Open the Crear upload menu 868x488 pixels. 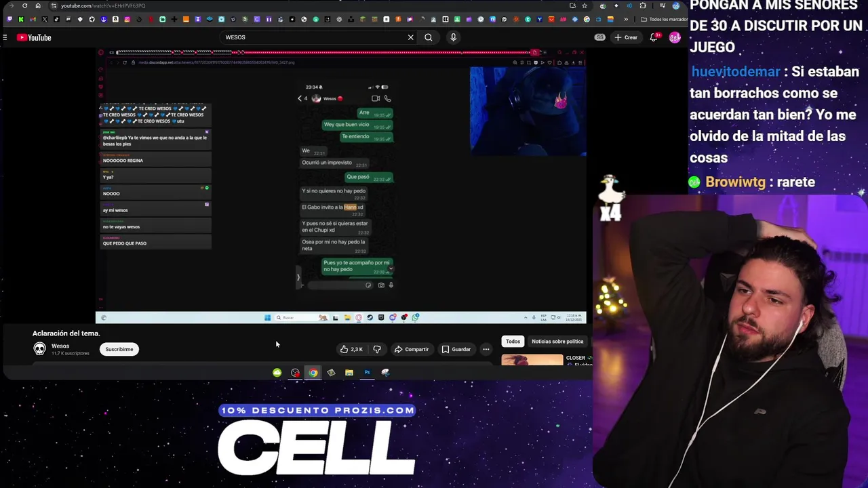pos(626,37)
